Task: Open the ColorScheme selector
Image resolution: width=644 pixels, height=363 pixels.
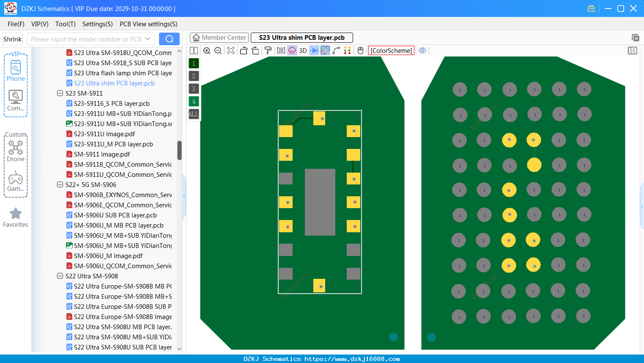Action: pyautogui.click(x=391, y=51)
